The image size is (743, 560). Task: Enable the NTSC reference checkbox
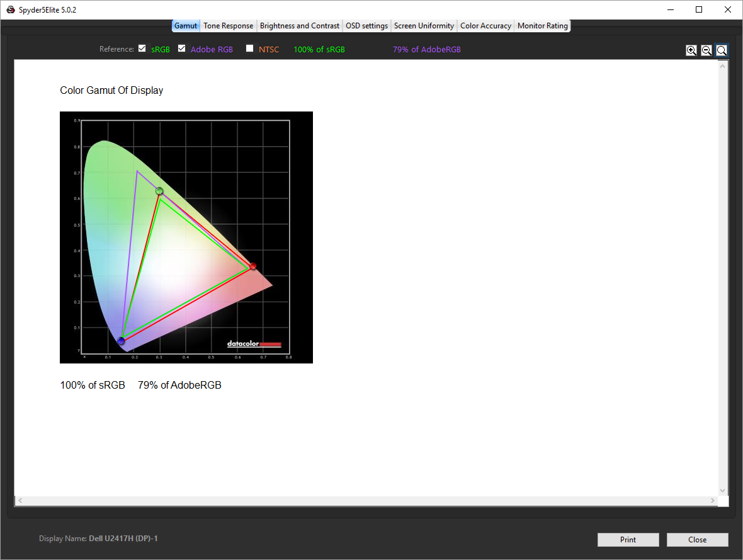tap(250, 49)
